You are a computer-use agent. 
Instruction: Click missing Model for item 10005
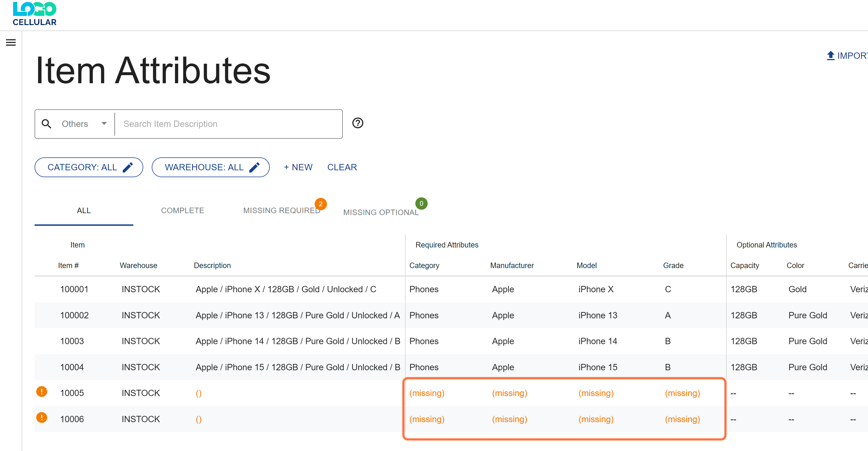pos(596,393)
